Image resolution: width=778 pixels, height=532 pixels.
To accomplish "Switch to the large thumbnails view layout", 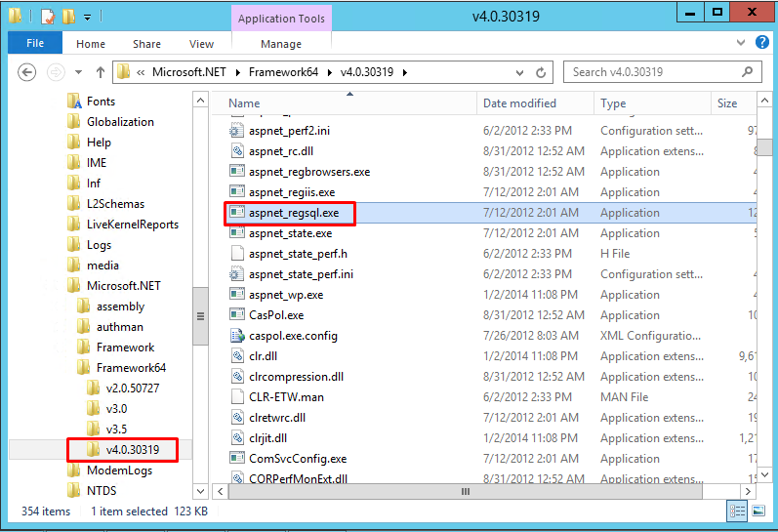I will (x=758, y=512).
